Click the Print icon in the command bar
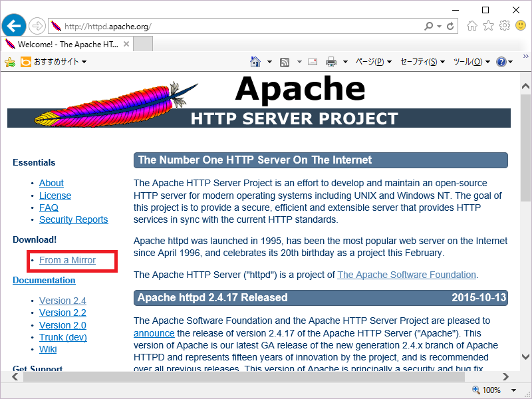Screen dimensions: 532x399 click(331, 62)
